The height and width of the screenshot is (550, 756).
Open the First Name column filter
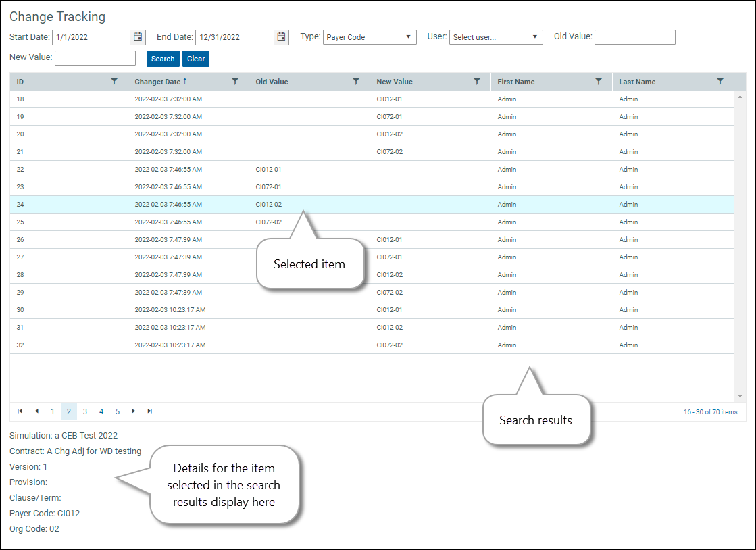click(599, 81)
